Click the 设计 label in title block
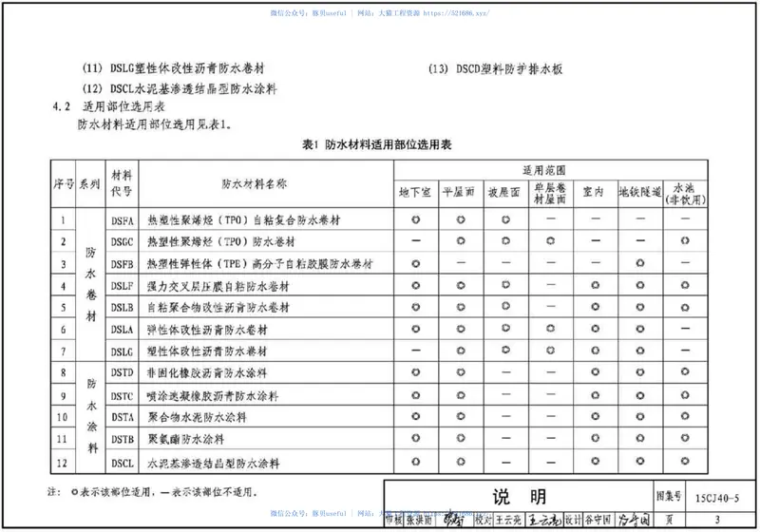 pyautogui.click(x=574, y=520)
